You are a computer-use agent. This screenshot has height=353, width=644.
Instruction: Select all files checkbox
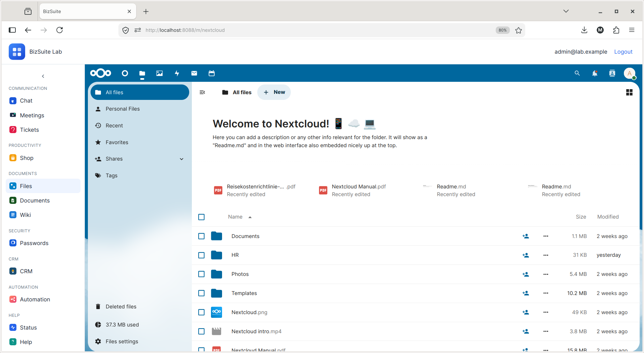pyautogui.click(x=201, y=217)
